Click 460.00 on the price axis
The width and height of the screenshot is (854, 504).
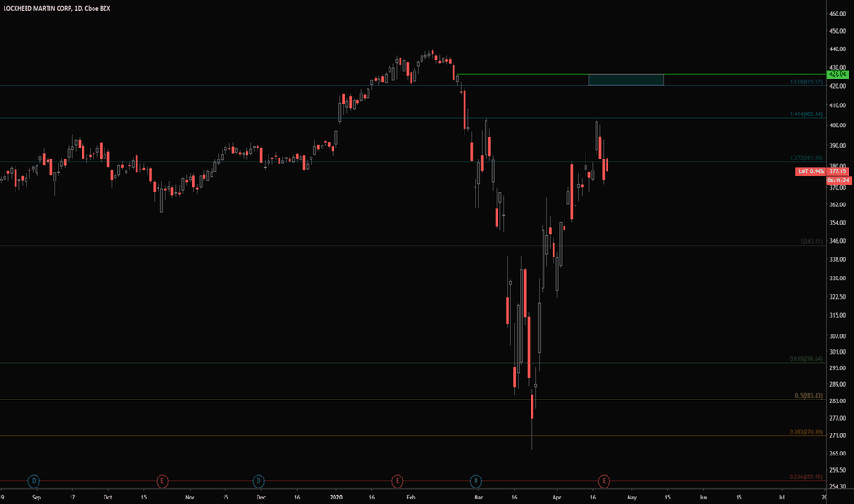point(838,14)
